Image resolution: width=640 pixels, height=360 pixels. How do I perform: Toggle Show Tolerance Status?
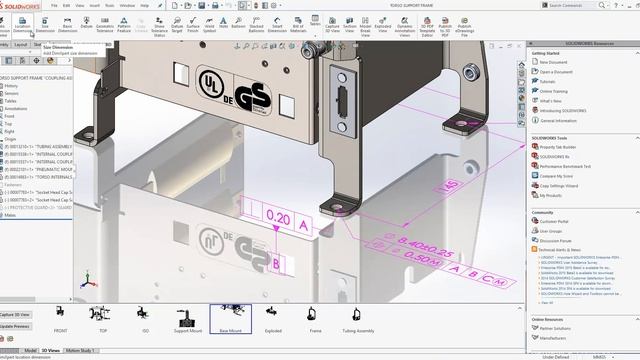point(159,27)
